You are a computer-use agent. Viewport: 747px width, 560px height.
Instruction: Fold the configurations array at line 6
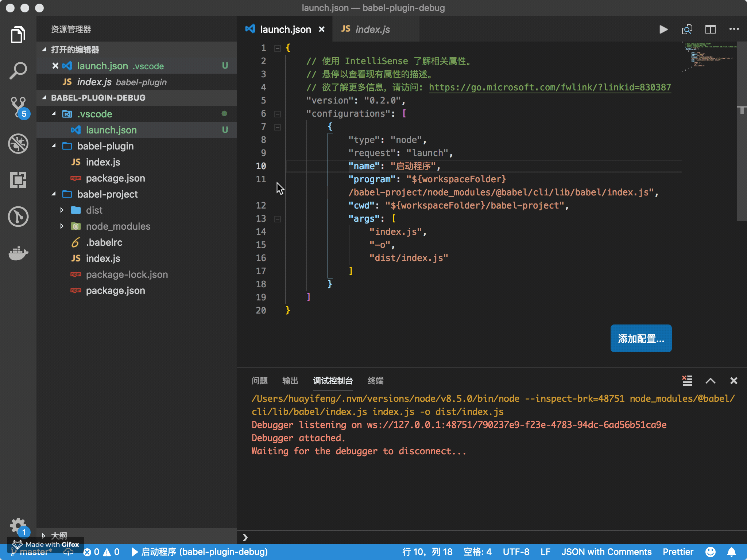pyautogui.click(x=278, y=114)
